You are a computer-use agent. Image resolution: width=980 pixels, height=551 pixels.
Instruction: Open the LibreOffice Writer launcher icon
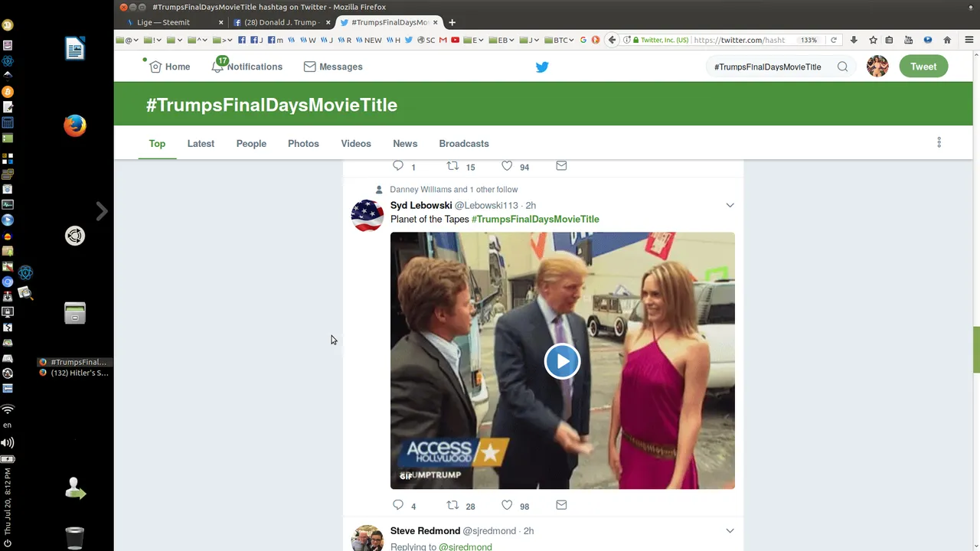(x=75, y=49)
